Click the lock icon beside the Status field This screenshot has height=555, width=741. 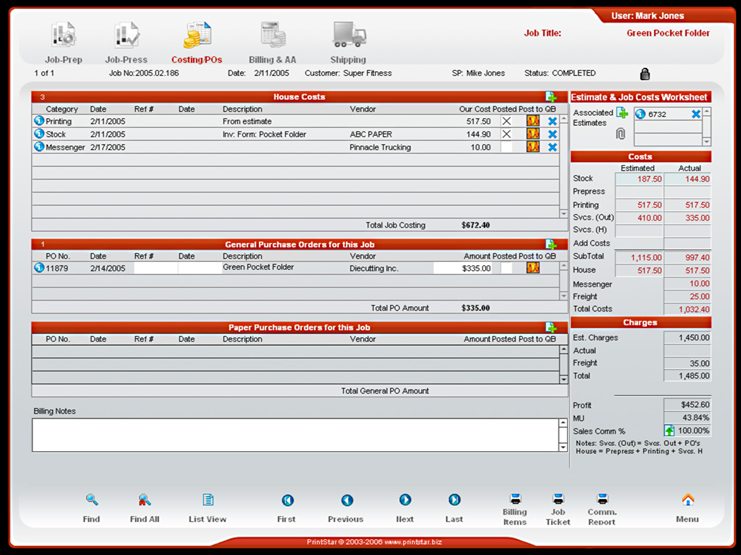coord(645,74)
